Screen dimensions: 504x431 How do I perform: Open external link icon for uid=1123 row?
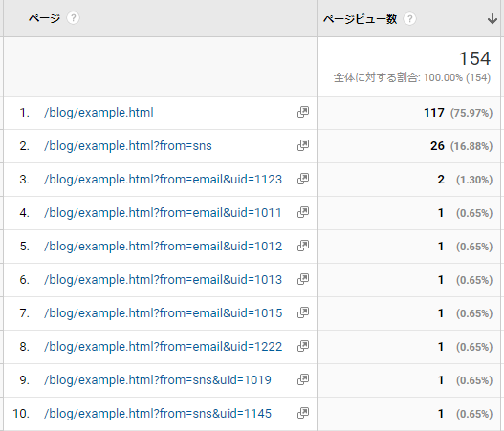coord(303,179)
